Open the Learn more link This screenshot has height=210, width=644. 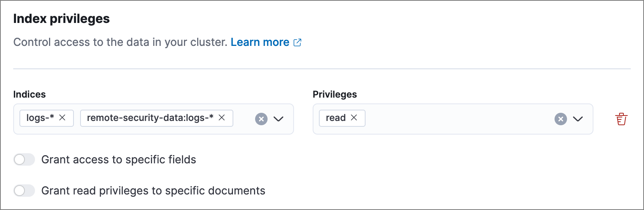(x=260, y=42)
